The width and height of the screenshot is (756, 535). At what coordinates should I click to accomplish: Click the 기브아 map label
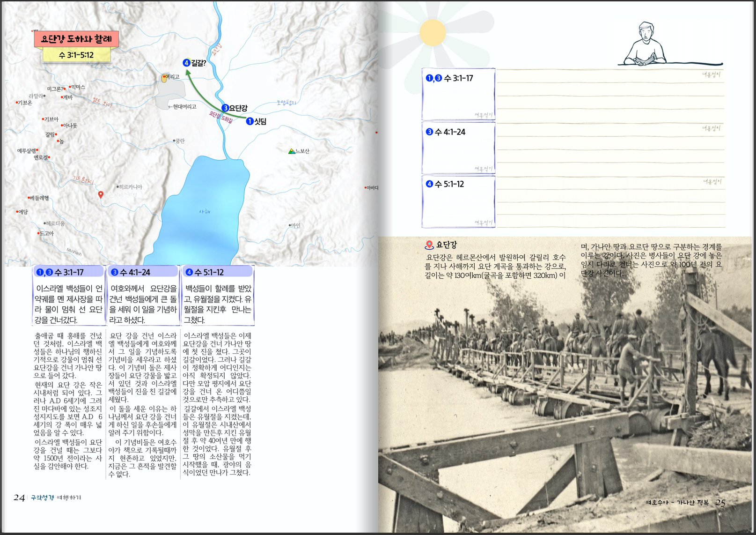(x=51, y=119)
